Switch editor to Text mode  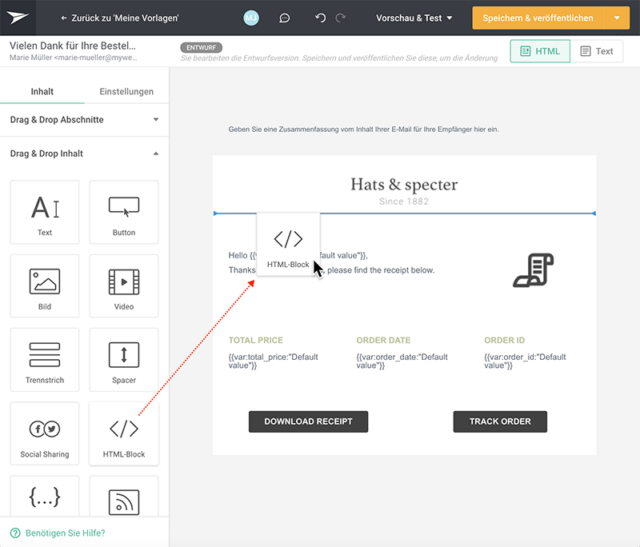(x=597, y=51)
